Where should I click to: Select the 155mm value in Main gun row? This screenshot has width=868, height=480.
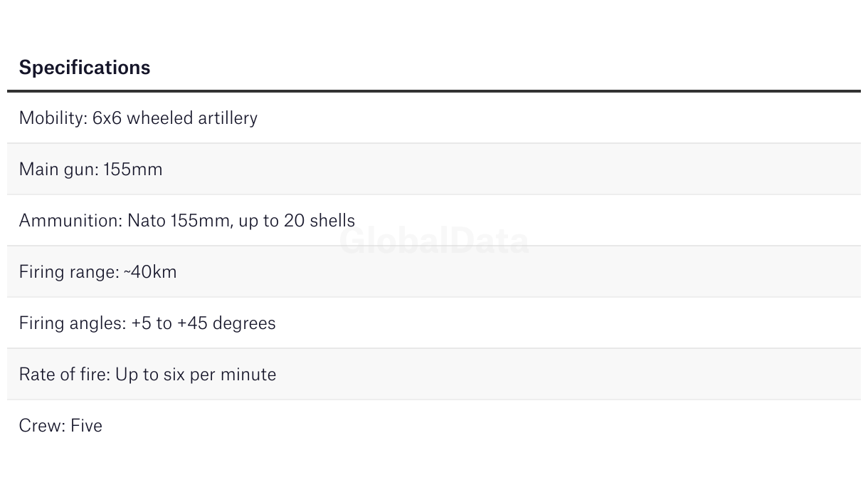click(x=133, y=169)
